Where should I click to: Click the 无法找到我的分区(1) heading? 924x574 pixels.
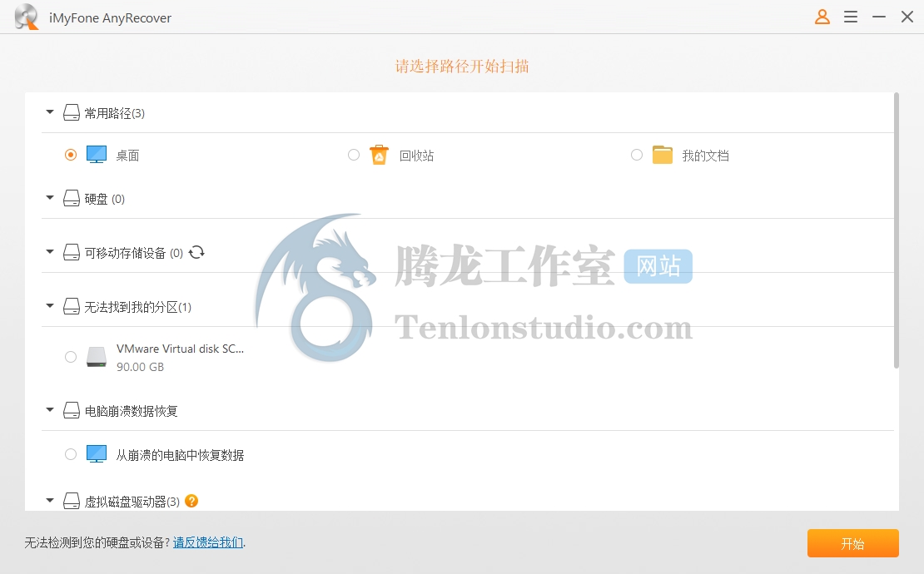138,307
